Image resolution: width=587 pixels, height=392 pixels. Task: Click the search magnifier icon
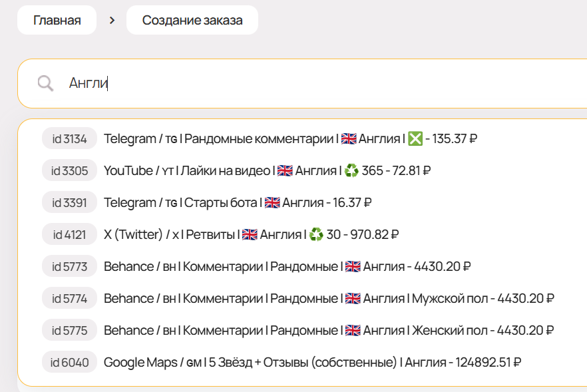pyautogui.click(x=45, y=83)
